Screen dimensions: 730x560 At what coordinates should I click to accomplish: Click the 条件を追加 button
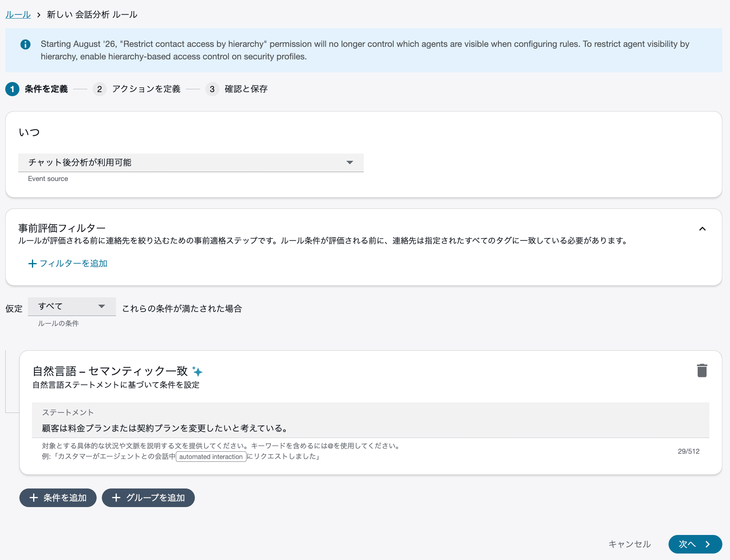[58, 498]
